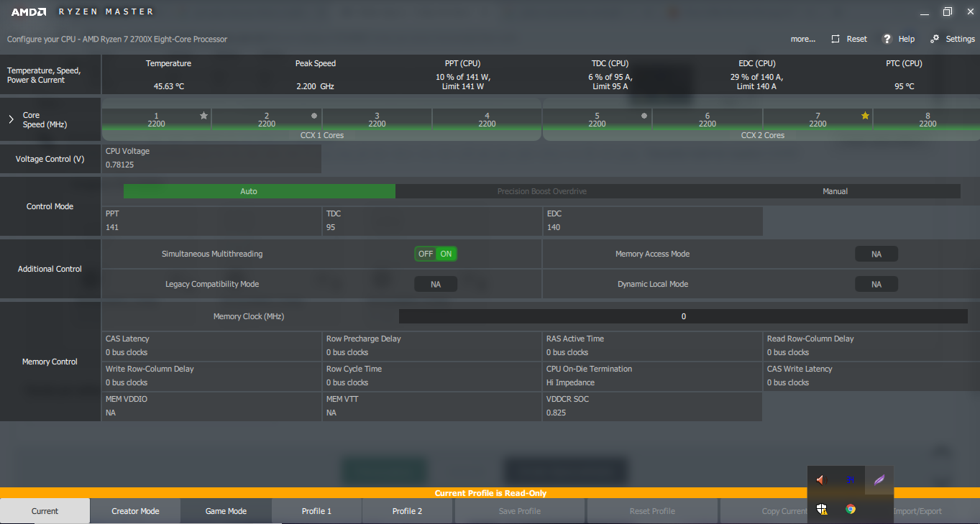Viewport: 980px width, 524px height.
Task: Switch to the Current profile tab
Action: pyautogui.click(x=45, y=511)
